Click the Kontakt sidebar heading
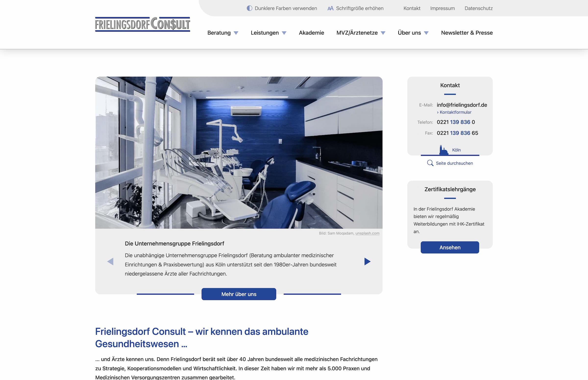This screenshot has height=380, width=588. [450, 85]
